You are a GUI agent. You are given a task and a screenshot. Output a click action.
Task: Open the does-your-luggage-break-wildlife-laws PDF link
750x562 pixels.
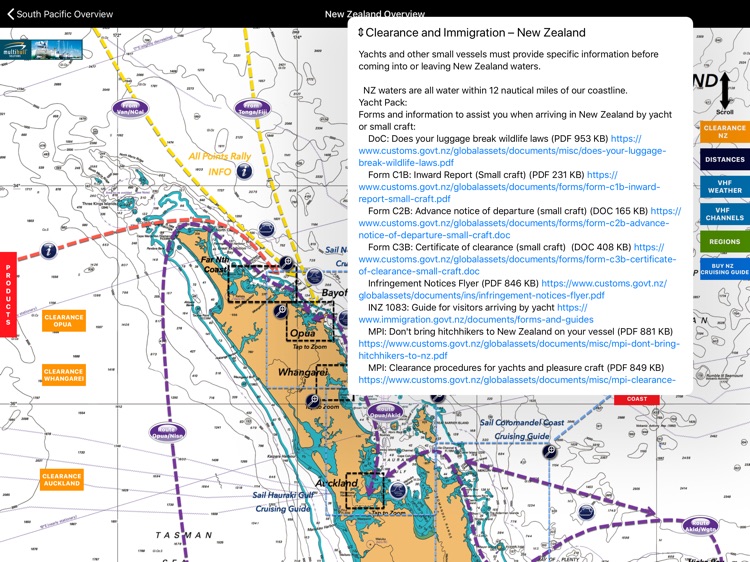click(x=512, y=151)
